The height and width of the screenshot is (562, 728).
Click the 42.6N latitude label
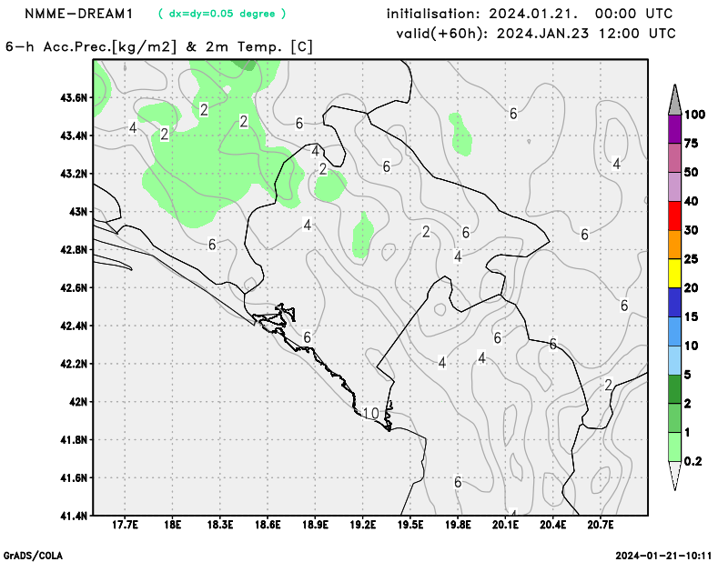click(x=74, y=287)
